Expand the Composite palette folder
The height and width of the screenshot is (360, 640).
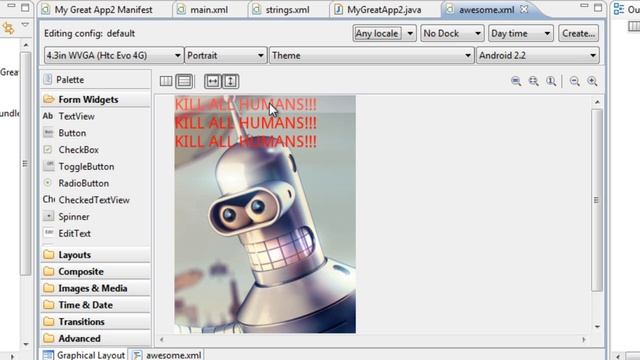(x=96, y=271)
